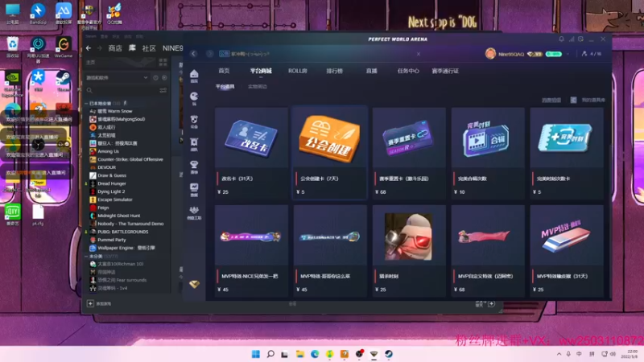
Task: Open Steam from taskbar
Action: click(389, 354)
